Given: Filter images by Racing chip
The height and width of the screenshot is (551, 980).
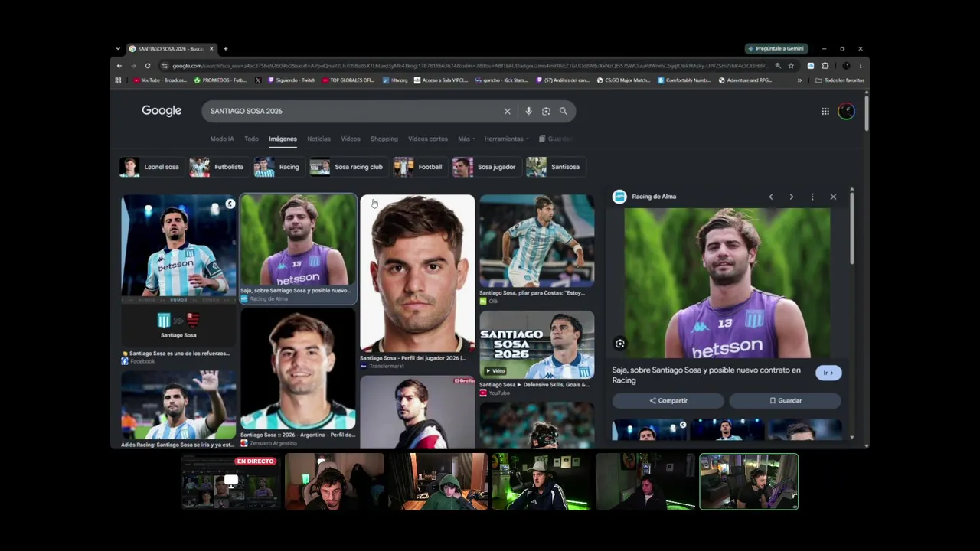Looking at the screenshot, I should pos(279,167).
